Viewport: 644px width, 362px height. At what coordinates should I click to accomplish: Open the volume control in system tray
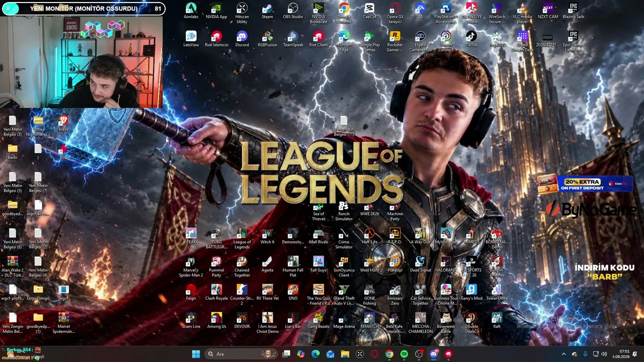pos(604,354)
